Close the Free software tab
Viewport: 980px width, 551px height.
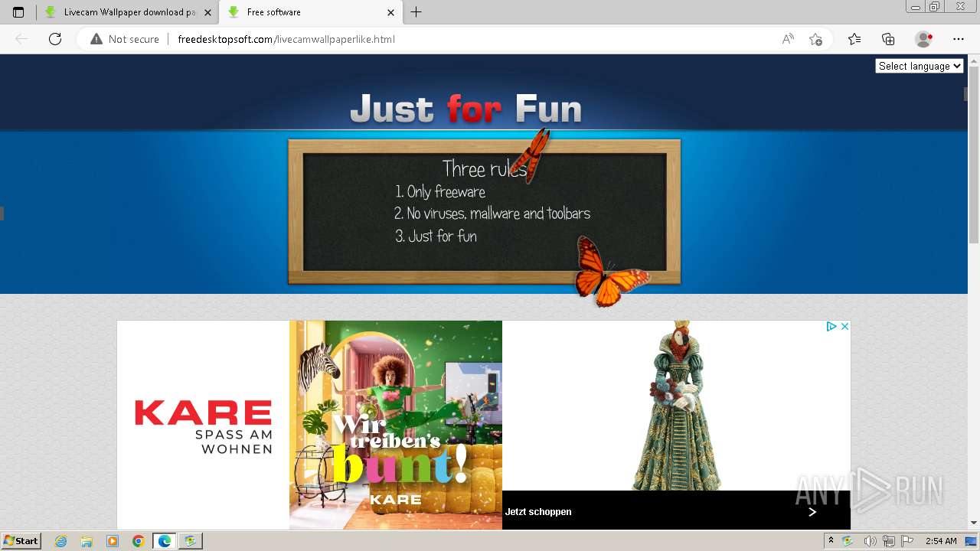point(390,12)
